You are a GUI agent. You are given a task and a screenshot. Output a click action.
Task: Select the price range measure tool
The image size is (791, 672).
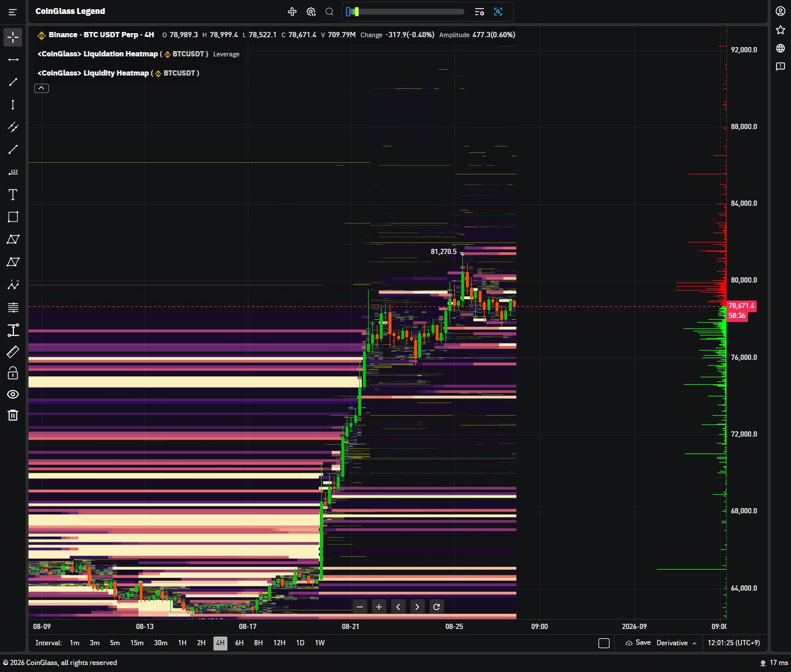click(13, 330)
